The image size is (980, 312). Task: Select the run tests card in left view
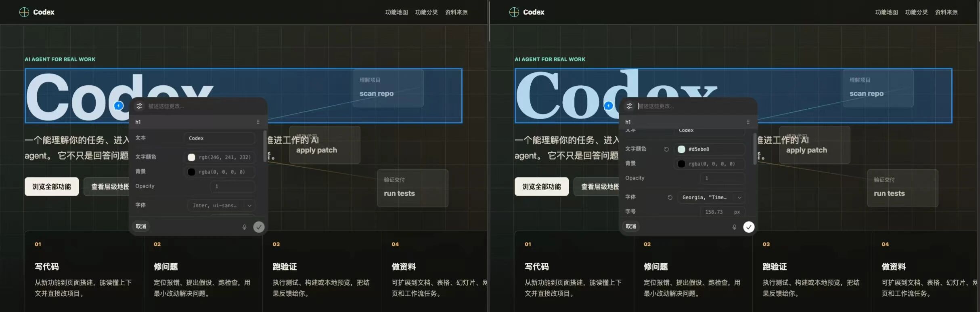pos(413,188)
